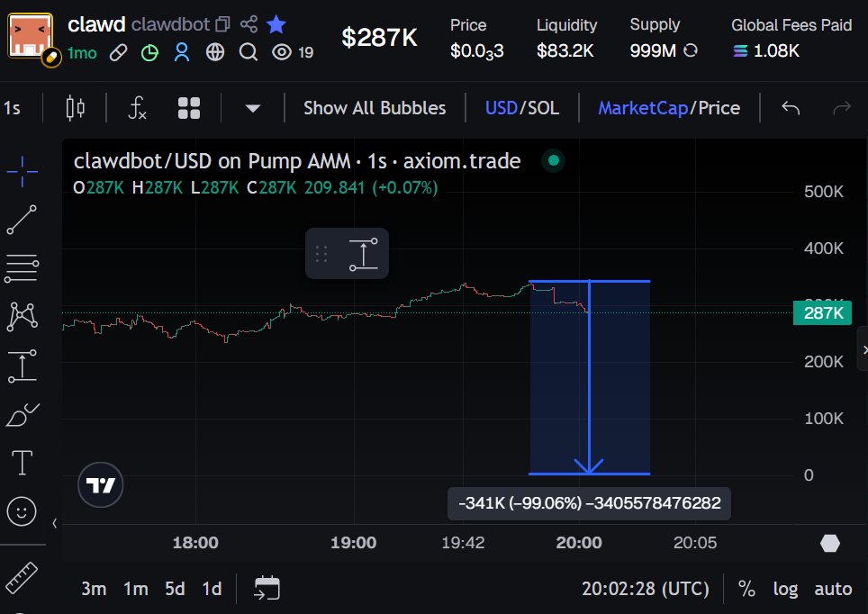Viewport: 868px width, 614px height.
Task: Switch chart currency to SOL
Action: click(x=543, y=108)
